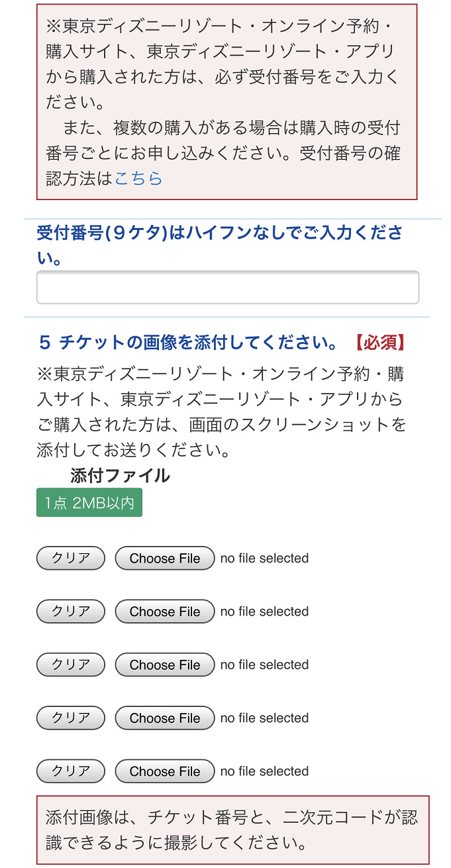Viewport: 451px width, 868px height.
Task: Click the fourth Choose File button
Action: [x=164, y=718]
